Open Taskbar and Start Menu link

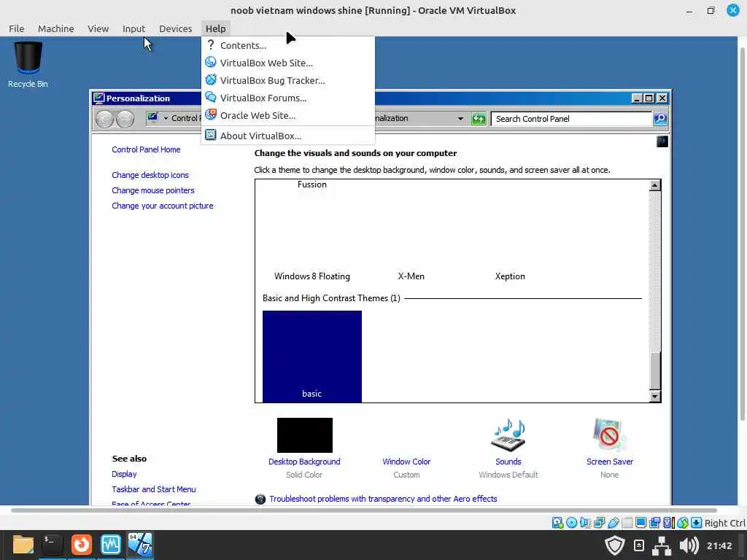tap(153, 489)
